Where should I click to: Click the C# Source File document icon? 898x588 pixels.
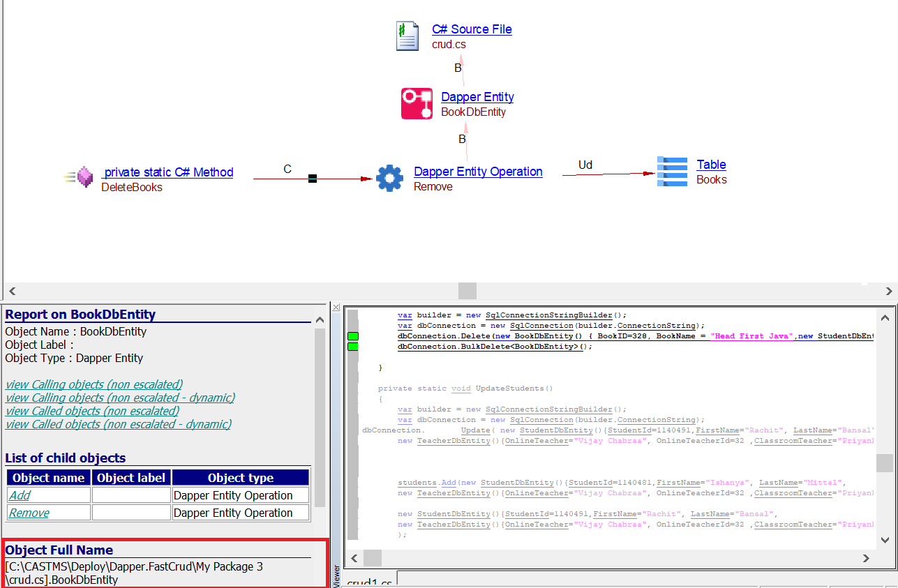[407, 36]
